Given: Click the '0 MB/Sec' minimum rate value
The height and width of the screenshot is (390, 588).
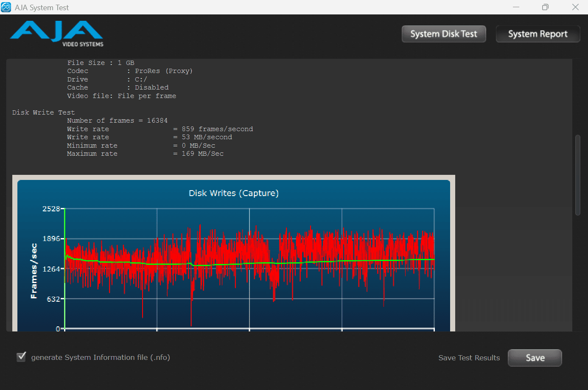Looking at the screenshot, I should 198,146.
